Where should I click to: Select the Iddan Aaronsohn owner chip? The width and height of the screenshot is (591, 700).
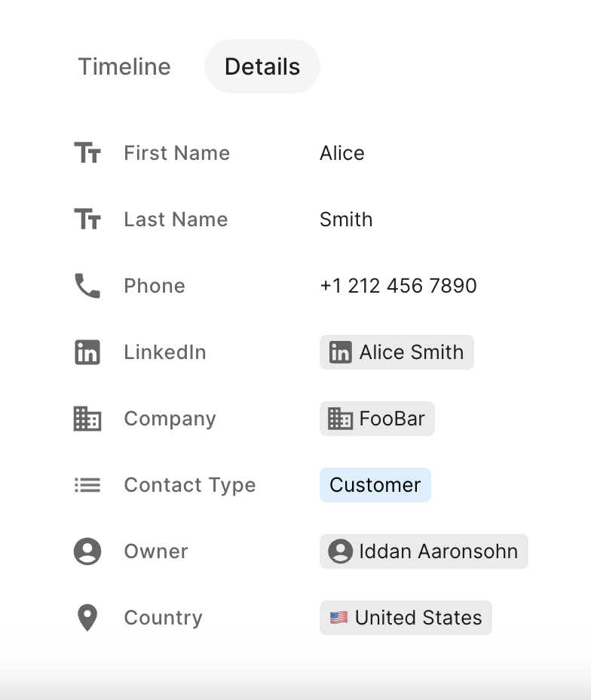click(x=423, y=551)
